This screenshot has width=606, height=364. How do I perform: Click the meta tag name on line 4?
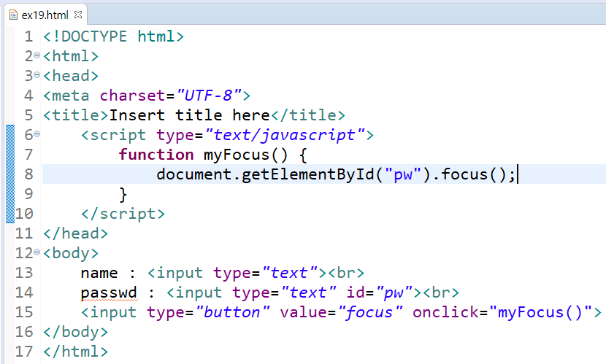(x=70, y=96)
